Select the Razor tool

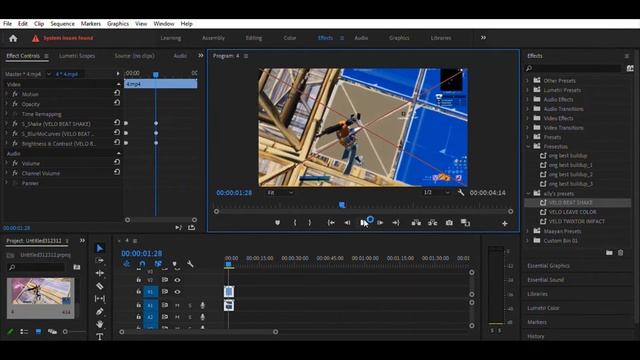pyautogui.click(x=100, y=286)
